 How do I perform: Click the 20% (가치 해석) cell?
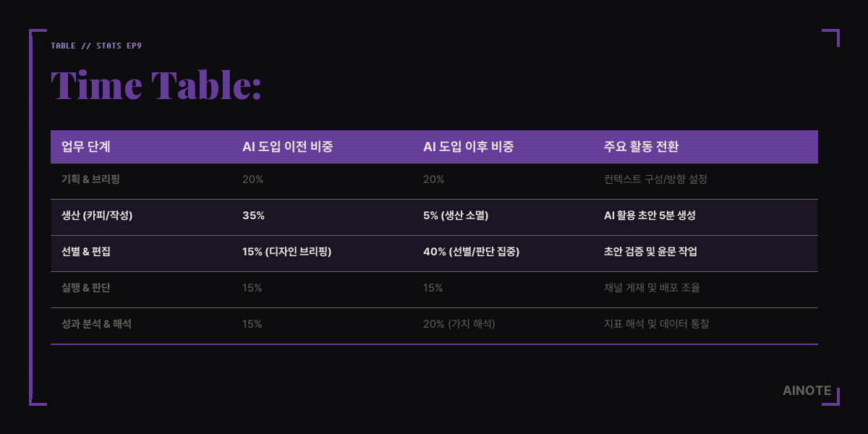(459, 324)
